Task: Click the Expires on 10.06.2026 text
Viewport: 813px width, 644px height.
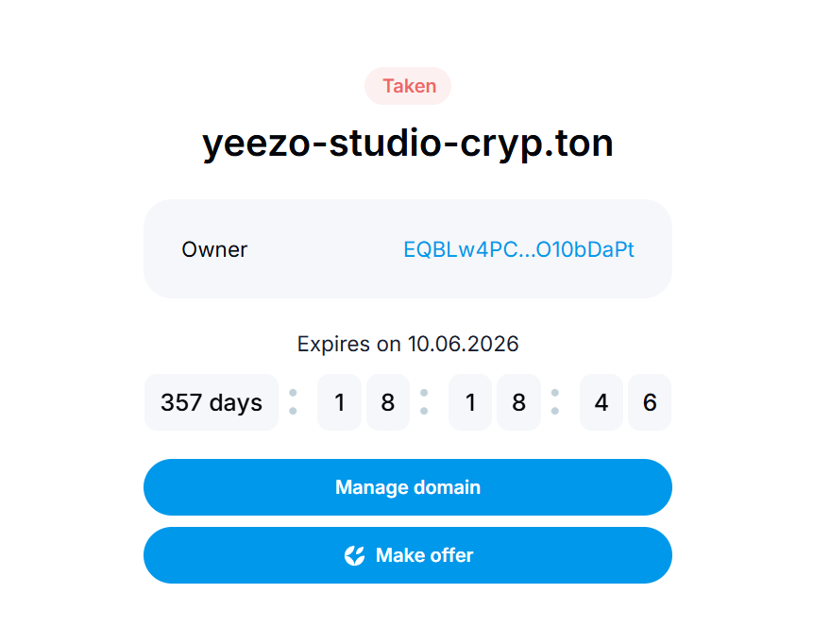Action: tap(408, 344)
